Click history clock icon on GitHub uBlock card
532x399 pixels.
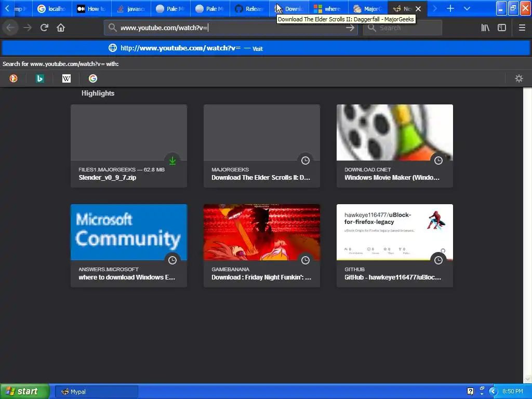438,260
